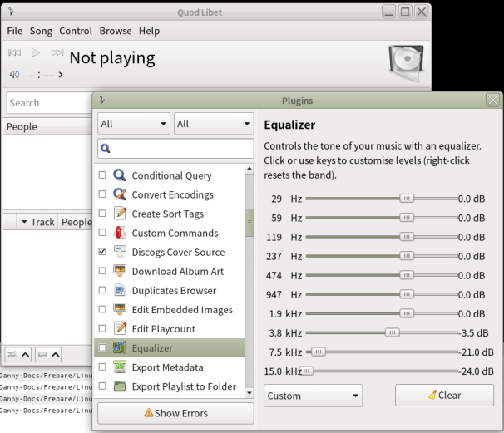Click the 3.8 kHz equalizer slider handle
The height and width of the screenshot is (433, 504).
pyautogui.click(x=392, y=332)
